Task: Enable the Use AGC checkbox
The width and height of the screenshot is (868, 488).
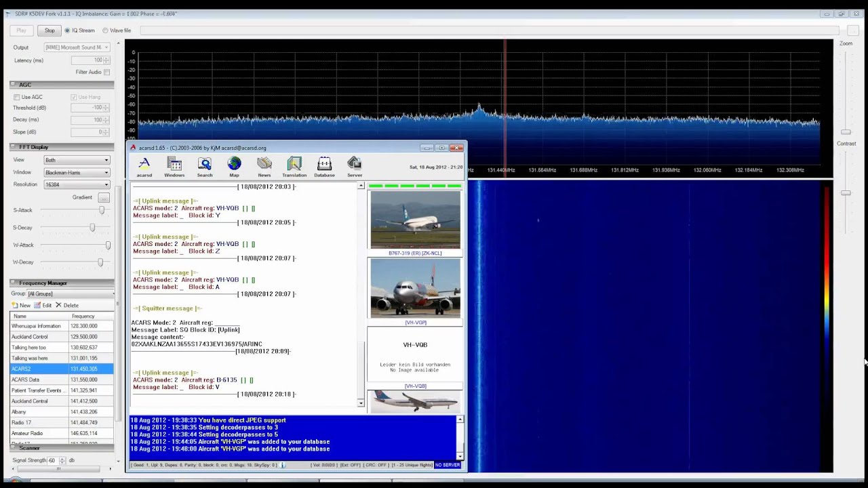Action: click(17, 97)
